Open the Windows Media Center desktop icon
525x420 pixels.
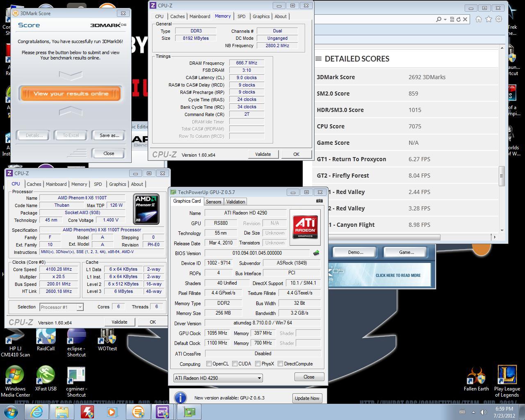click(x=15, y=382)
